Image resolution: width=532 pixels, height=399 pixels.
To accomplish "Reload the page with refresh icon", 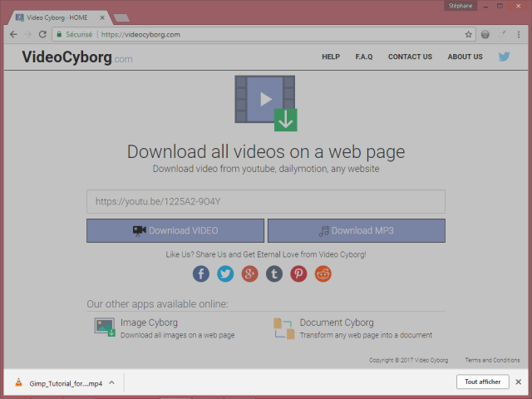I will tap(42, 34).
